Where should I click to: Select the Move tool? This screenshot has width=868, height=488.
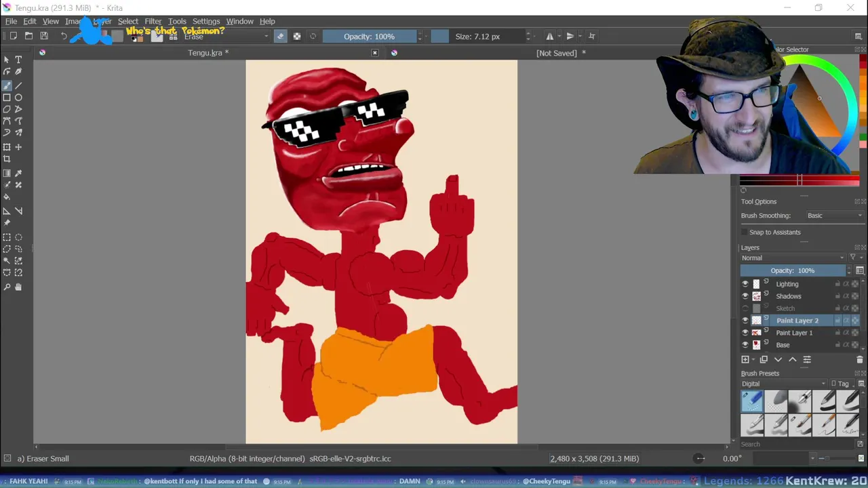18,147
